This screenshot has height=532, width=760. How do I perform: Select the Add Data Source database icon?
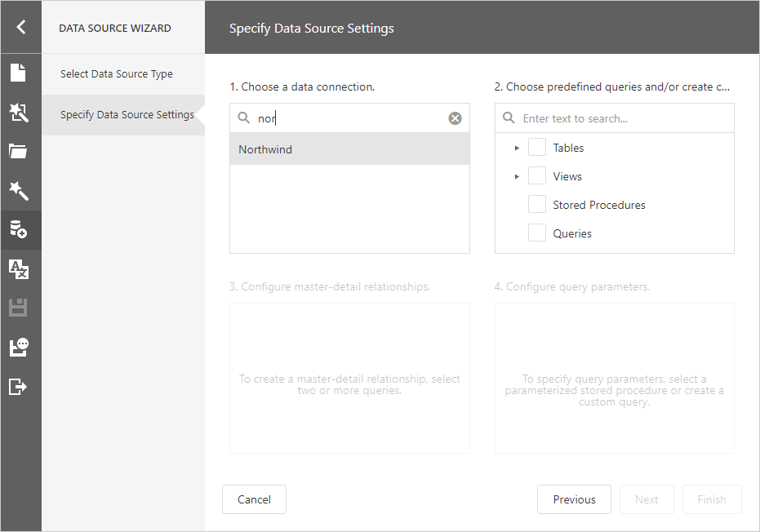click(18, 229)
